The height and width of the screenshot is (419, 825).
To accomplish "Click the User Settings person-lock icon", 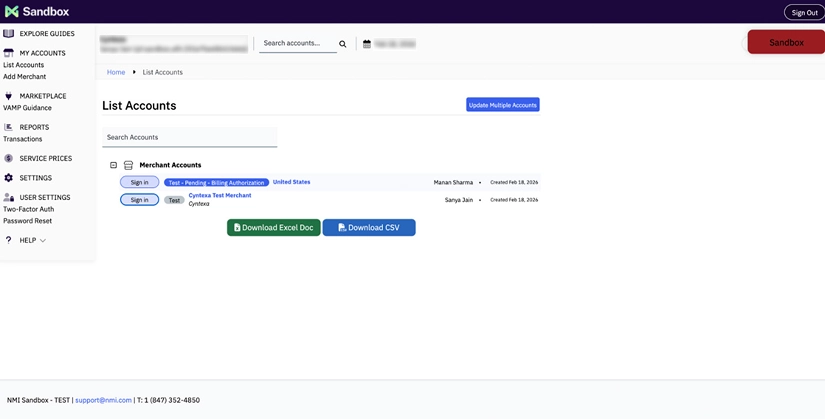I will (8, 197).
